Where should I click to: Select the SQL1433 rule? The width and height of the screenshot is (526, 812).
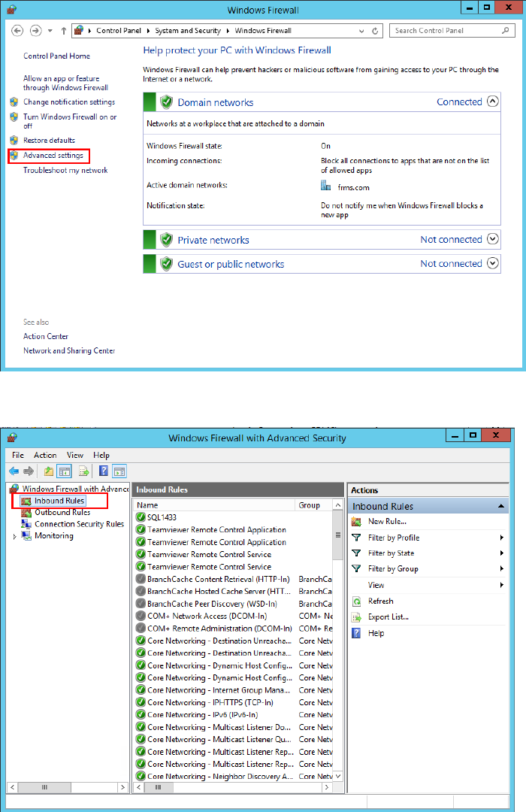click(x=162, y=517)
